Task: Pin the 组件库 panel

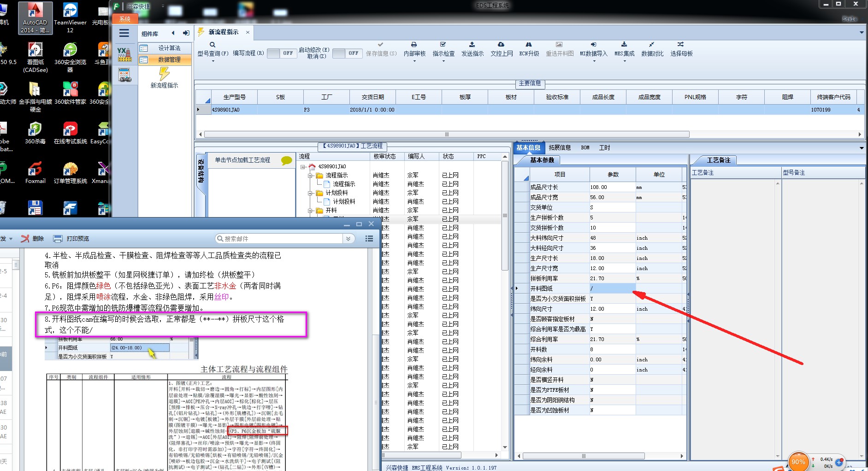Action: coord(186,33)
